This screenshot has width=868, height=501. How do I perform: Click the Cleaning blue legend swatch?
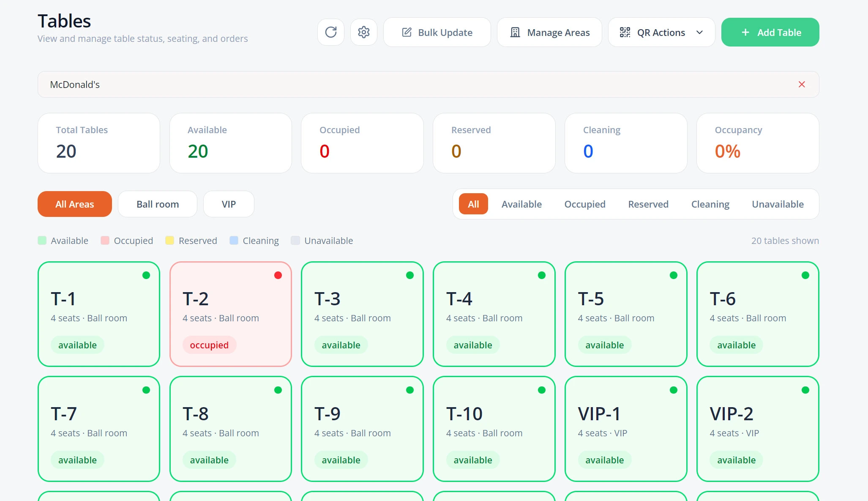click(234, 241)
